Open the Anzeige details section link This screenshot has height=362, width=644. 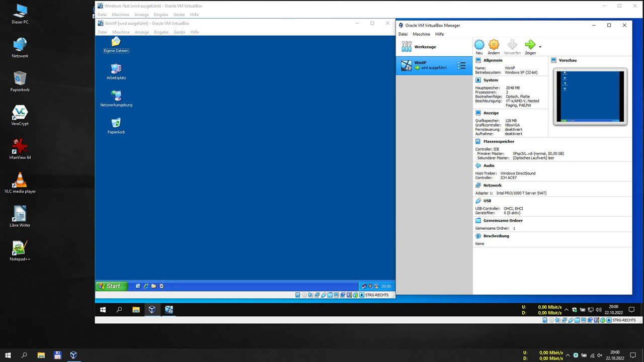491,113
